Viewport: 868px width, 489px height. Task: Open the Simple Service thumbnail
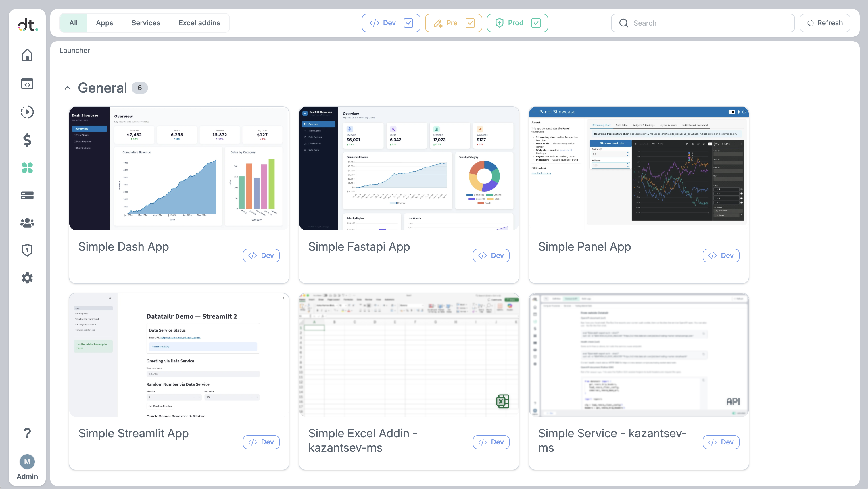click(x=639, y=355)
